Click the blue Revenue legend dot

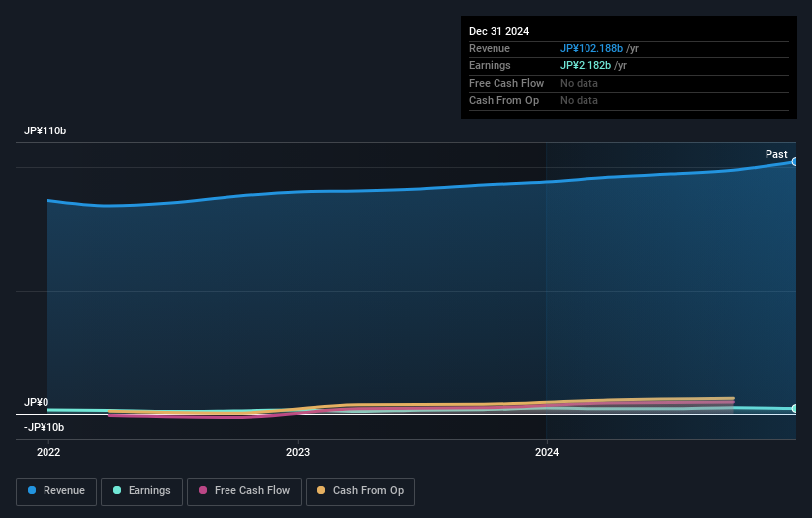click(x=32, y=490)
